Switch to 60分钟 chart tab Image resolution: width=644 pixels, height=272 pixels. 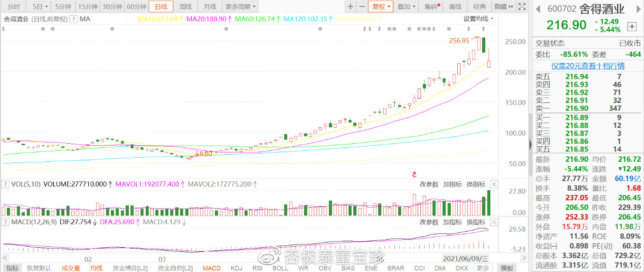(x=137, y=6)
